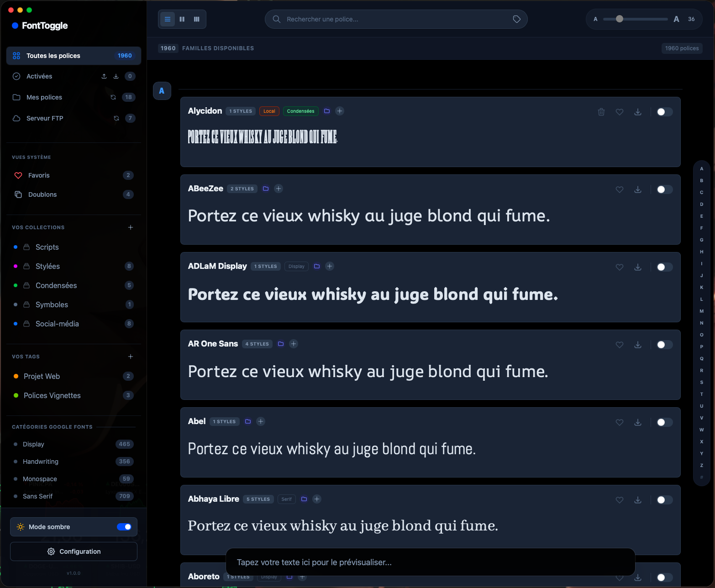The height and width of the screenshot is (588, 715).
Task: Add a new tag under Vos Tags
Action: point(131,357)
